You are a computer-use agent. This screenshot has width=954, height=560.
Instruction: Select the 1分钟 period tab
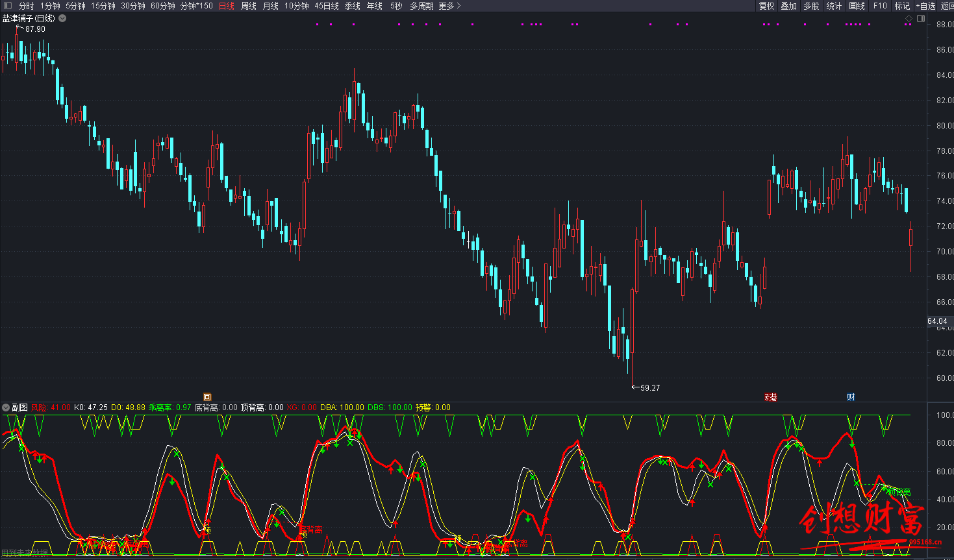[50, 6]
